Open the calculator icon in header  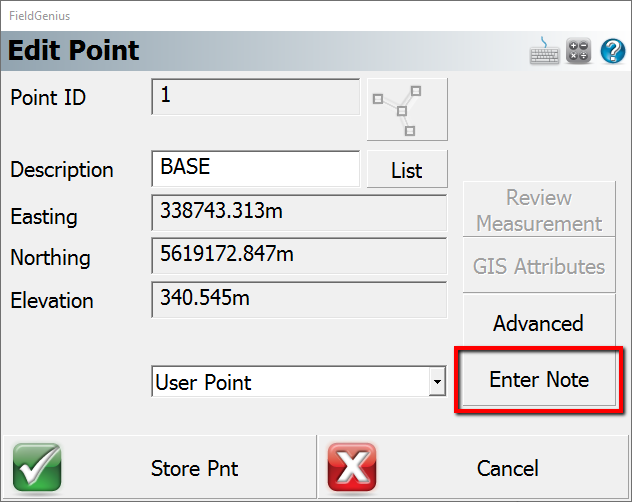coord(578,51)
